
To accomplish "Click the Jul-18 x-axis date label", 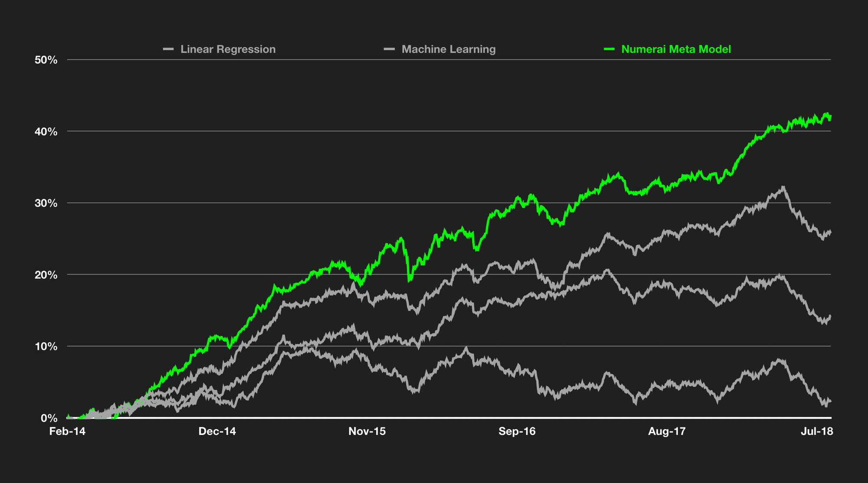I will (817, 431).
